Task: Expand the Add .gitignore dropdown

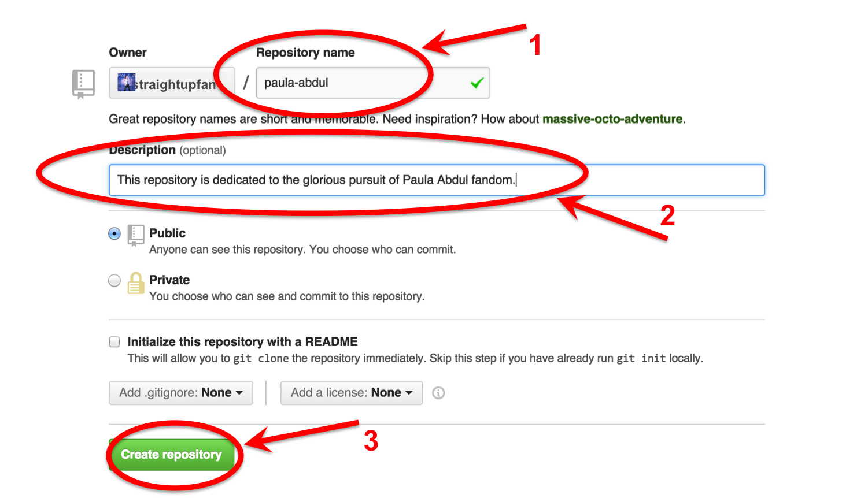Action: [x=180, y=393]
